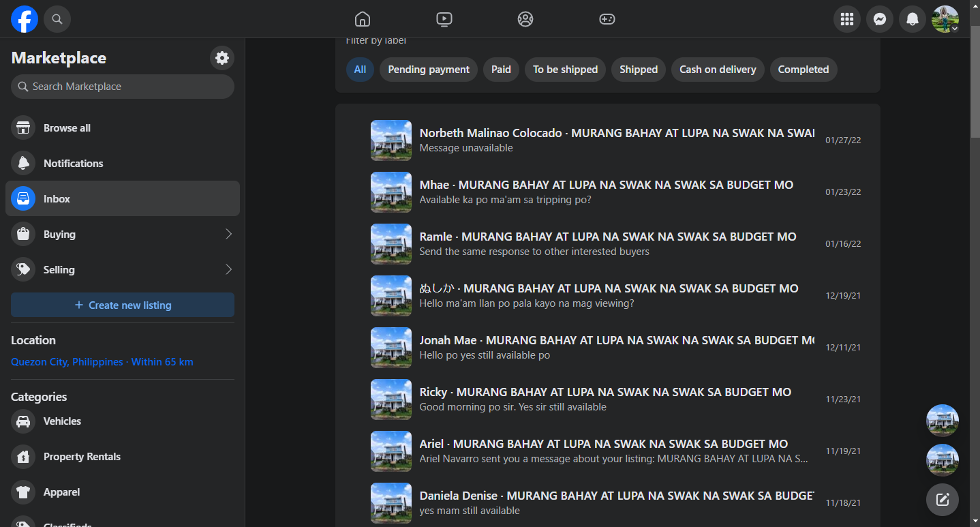The height and width of the screenshot is (527, 980).
Task: Open message 'Good morning po sir. Yes sir still available'
Action: (x=512, y=407)
